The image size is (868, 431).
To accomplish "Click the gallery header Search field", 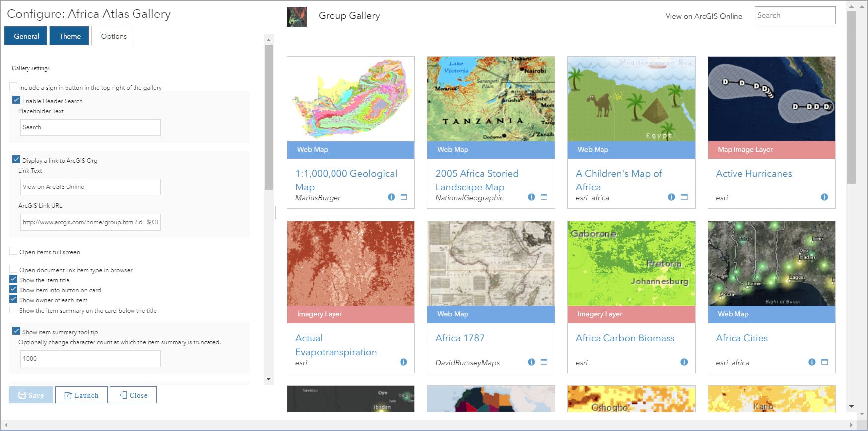I will point(795,15).
